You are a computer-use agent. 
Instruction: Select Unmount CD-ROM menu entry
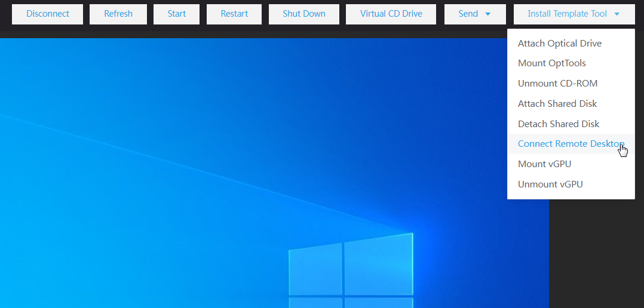pyautogui.click(x=571, y=83)
